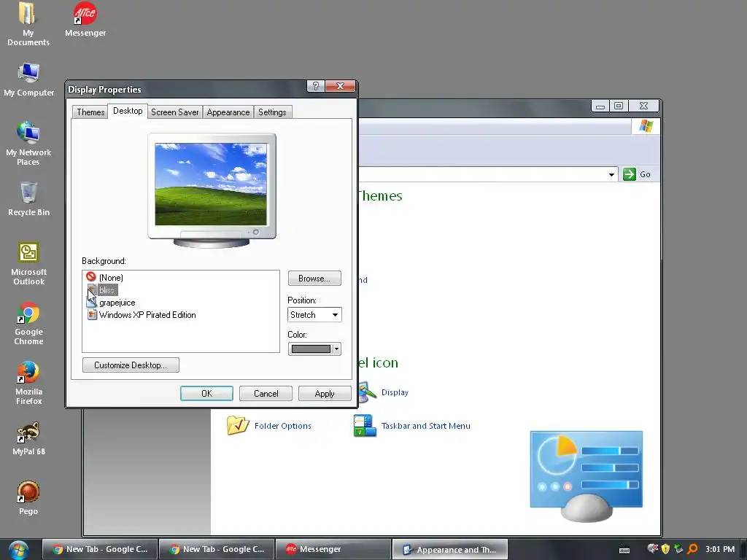747x560 pixels.
Task: Open the Folder Options icon in Control Panel
Action: pyautogui.click(x=238, y=425)
